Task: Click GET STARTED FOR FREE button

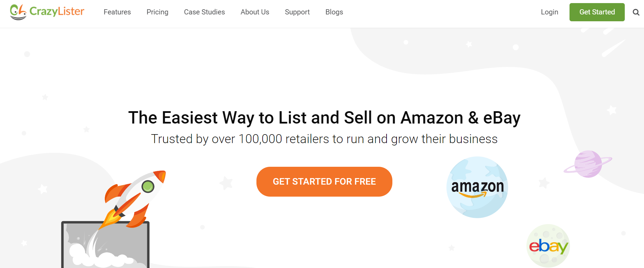Action: pyautogui.click(x=324, y=182)
